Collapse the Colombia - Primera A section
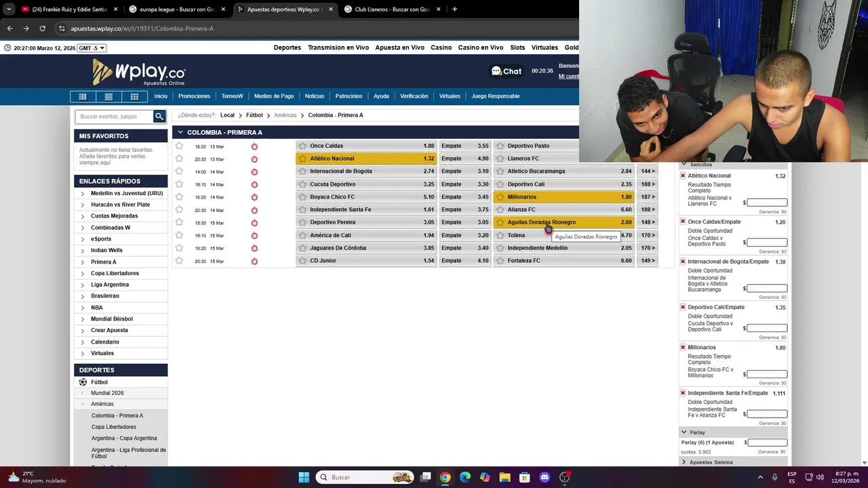The height and width of the screenshot is (488, 868). (x=180, y=132)
